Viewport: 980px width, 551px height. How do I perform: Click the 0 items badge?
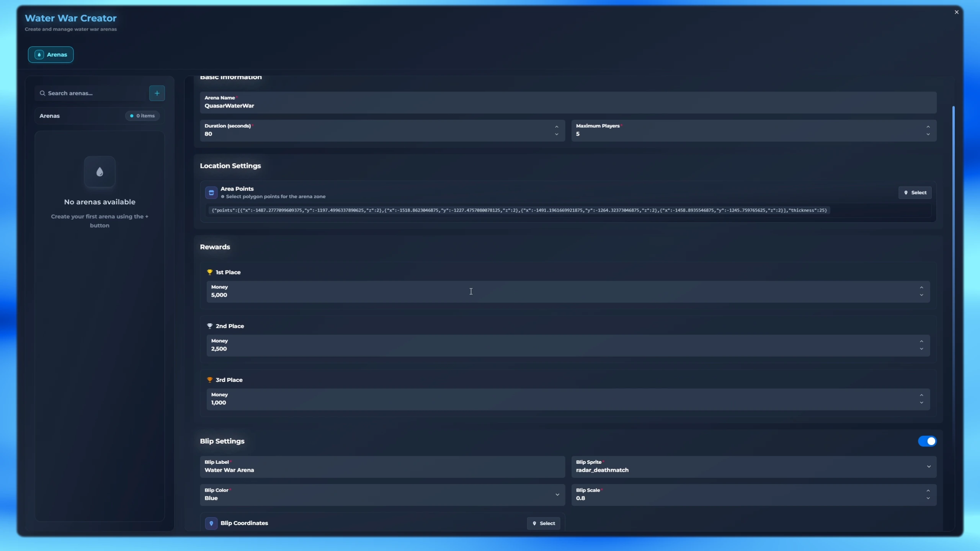142,116
